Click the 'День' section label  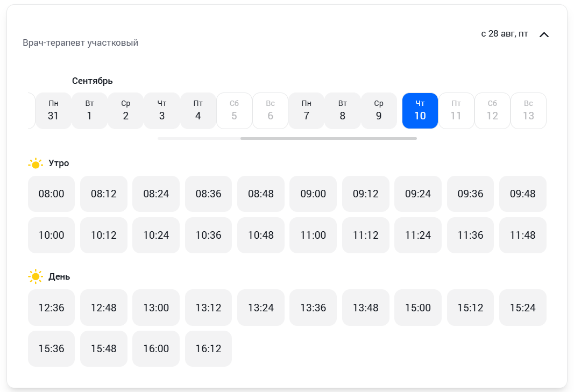59,277
